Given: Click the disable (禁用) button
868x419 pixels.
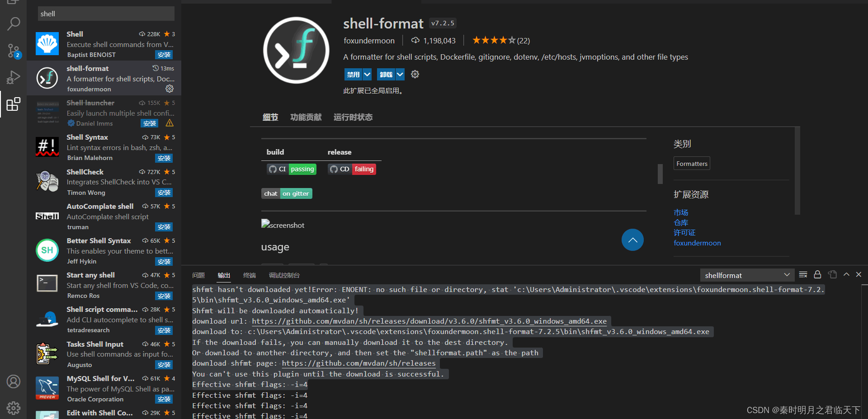Looking at the screenshot, I should (353, 74).
